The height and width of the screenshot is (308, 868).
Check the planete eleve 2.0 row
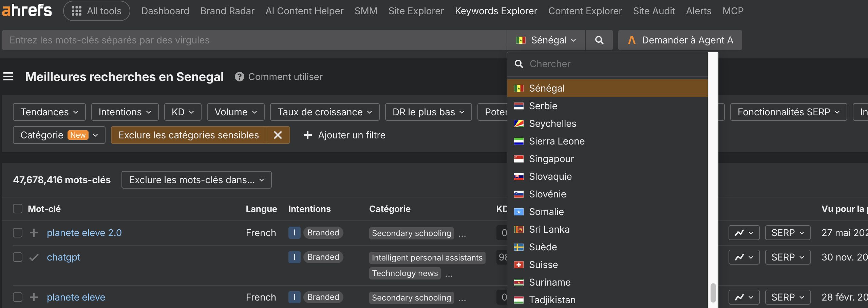coord(18,233)
